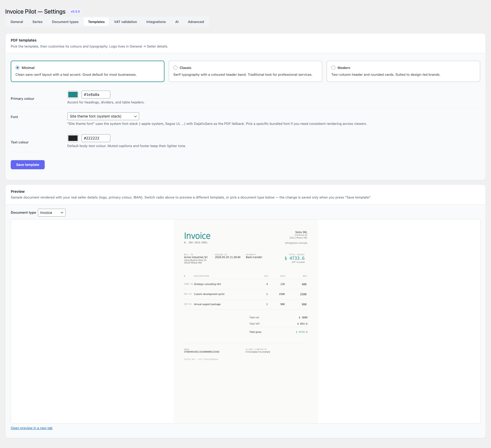Open the Primary colour teal swatch picker
This screenshot has width=491, height=448.
(x=73, y=95)
